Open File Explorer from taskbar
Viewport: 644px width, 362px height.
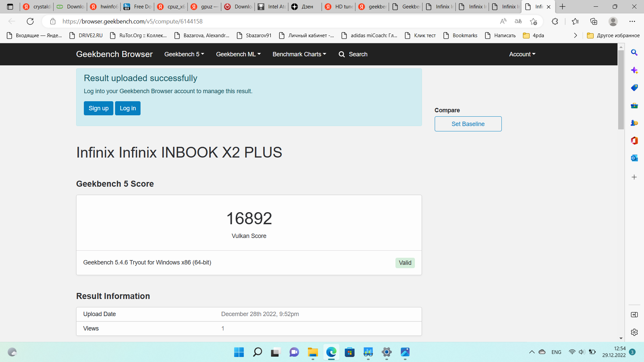tap(313, 352)
